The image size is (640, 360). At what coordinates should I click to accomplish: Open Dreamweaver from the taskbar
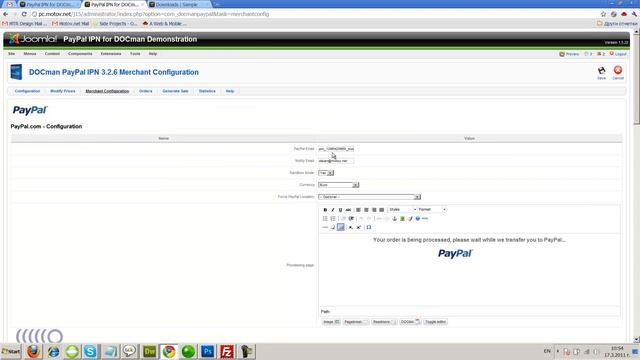click(149, 351)
